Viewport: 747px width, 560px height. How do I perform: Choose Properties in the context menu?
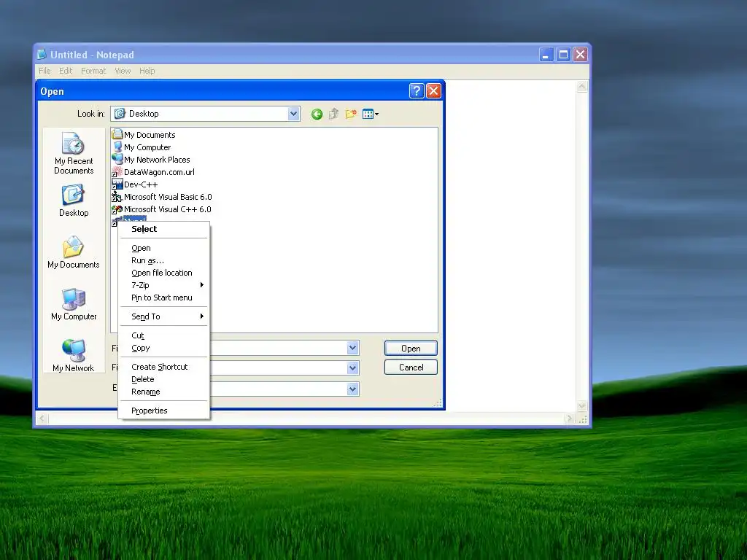pyautogui.click(x=164, y=411)
